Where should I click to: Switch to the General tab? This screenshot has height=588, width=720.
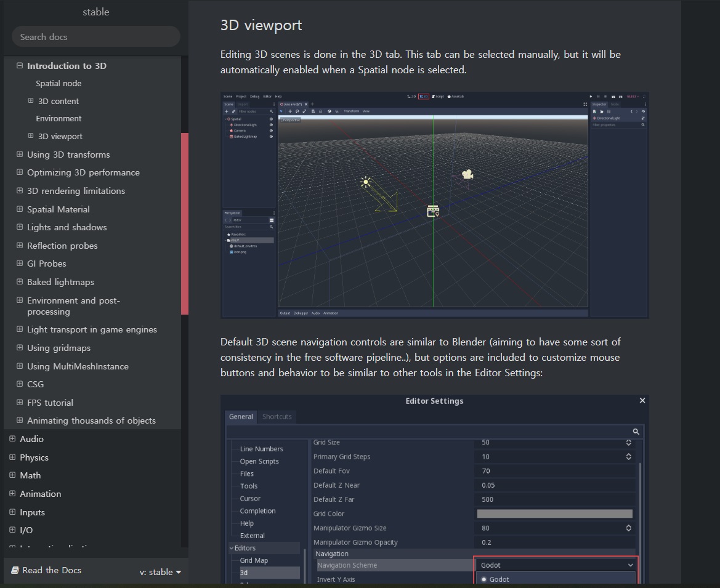click(241, 416)
